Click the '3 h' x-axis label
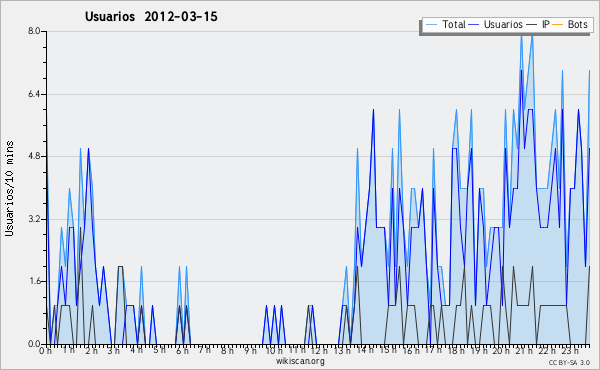Viewport: 600px width, 370px height. point(114,350)
